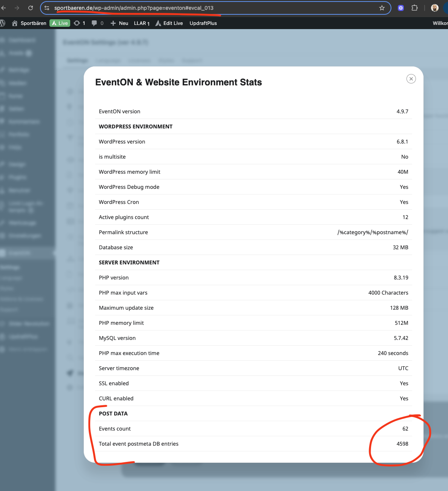Select the WordPress version value 6.8.1
This screenshot has width=448, height=491.
pos(402,142)
